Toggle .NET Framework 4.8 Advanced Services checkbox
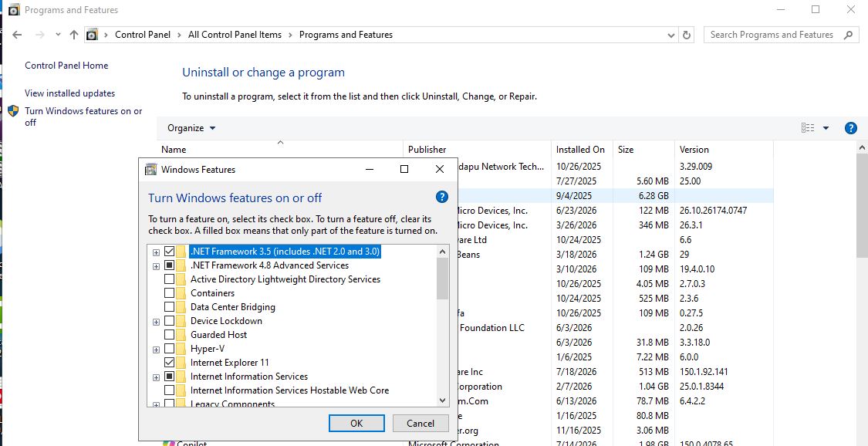 [170, 265]
